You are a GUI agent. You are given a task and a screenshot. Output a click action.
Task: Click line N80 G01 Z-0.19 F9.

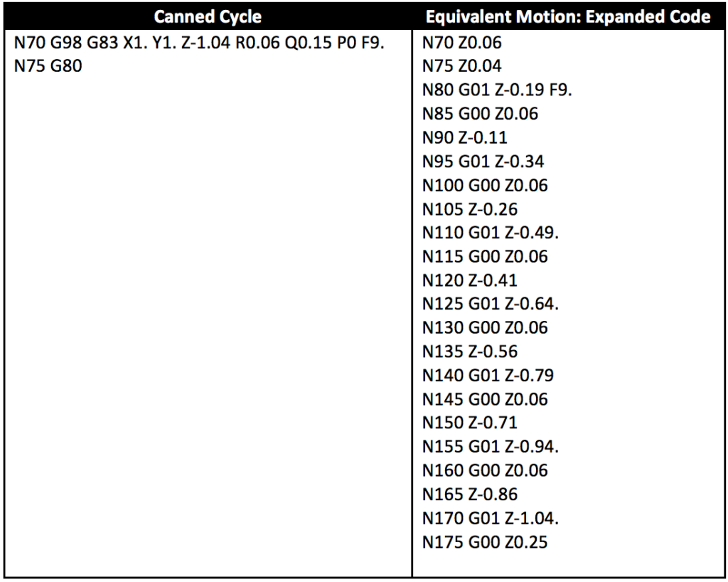point(497,91)
